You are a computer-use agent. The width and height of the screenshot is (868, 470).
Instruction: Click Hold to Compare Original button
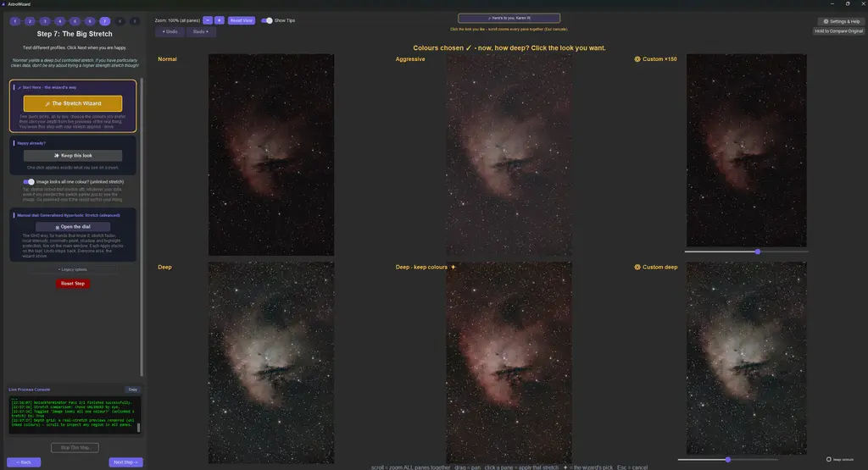pyautogui.click(x=838, y=31)
